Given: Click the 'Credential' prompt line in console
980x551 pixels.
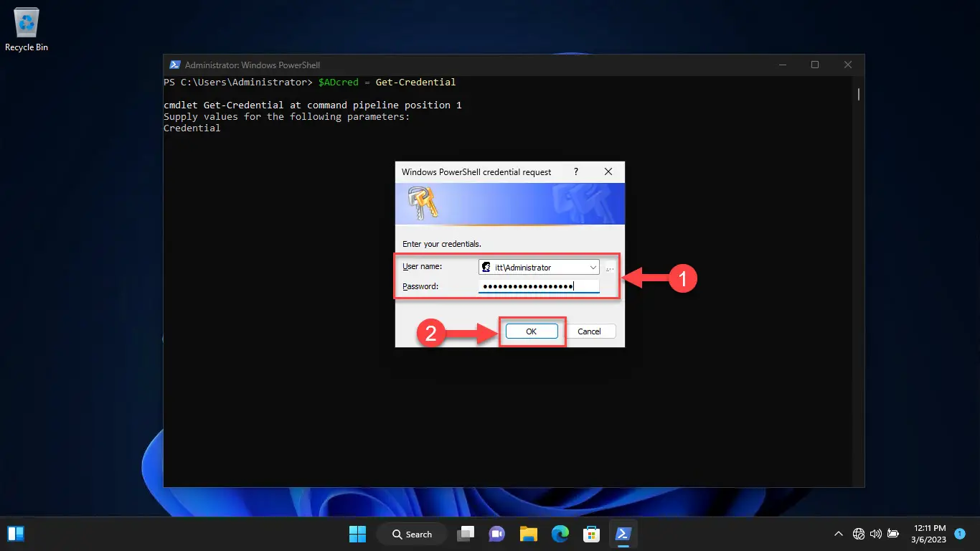Looking at the screenshot, I should click(192, 128).
